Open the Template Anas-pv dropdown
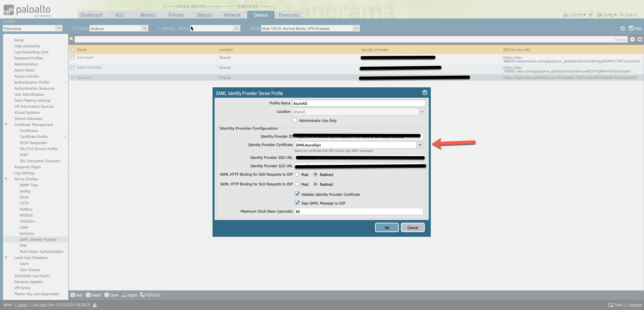The width and height of the screenshot is (644, 310). pyautogui.click(x=145, y=29)
